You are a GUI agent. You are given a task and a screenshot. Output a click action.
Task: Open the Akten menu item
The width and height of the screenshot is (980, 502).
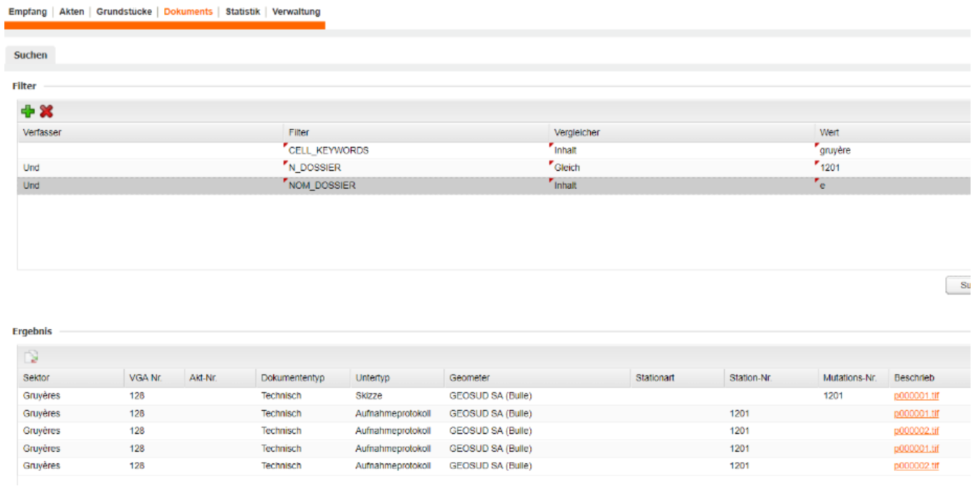click(72, 12)
